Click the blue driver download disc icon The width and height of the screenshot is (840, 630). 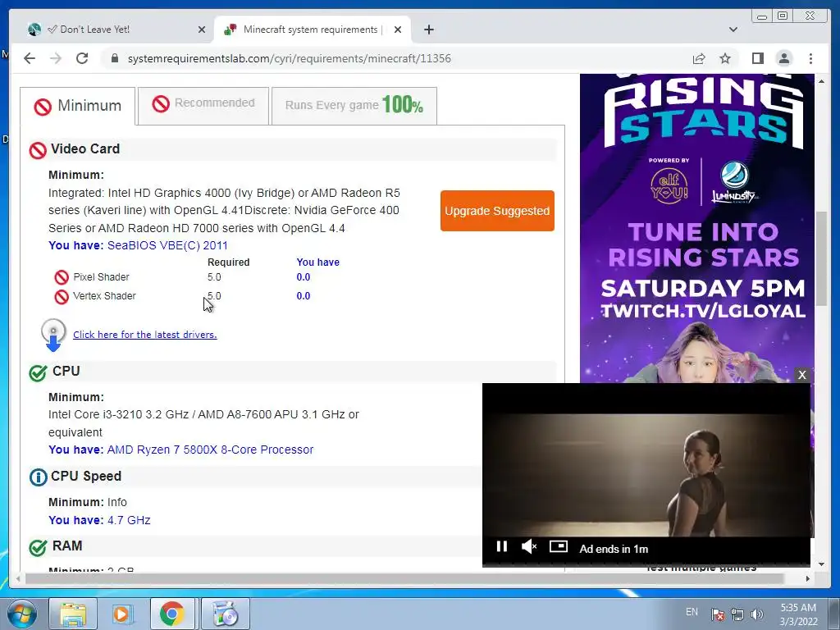tap(53, 335)
